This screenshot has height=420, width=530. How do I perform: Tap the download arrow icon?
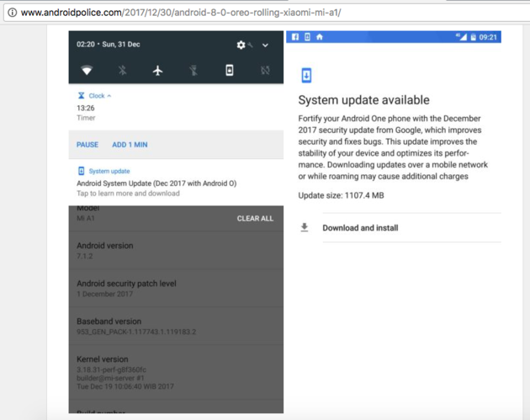pyautogui.click(x=305, y=227)
